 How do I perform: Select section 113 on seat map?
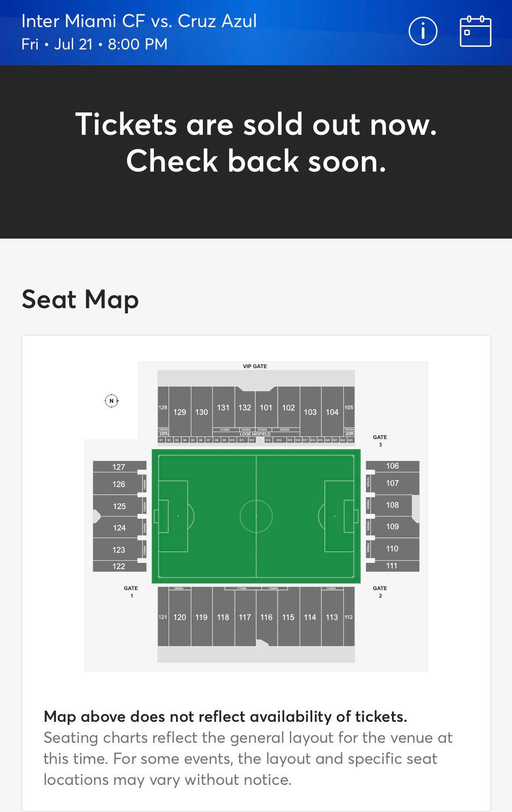point(332,617)
